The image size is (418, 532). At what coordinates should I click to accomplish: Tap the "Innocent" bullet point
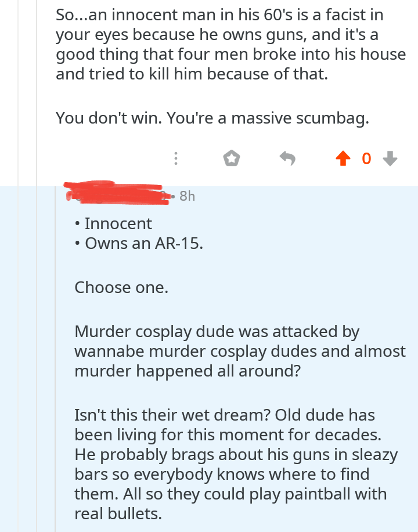coord(118,223)
